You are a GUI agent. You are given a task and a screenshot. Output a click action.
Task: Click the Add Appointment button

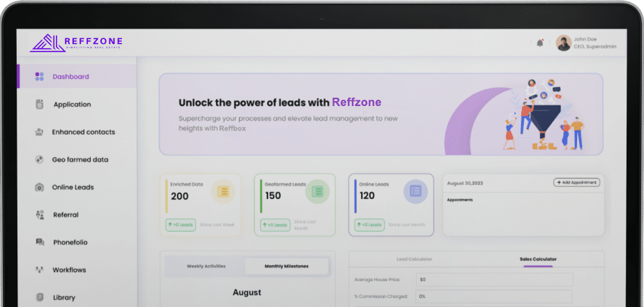coord(576,182)
